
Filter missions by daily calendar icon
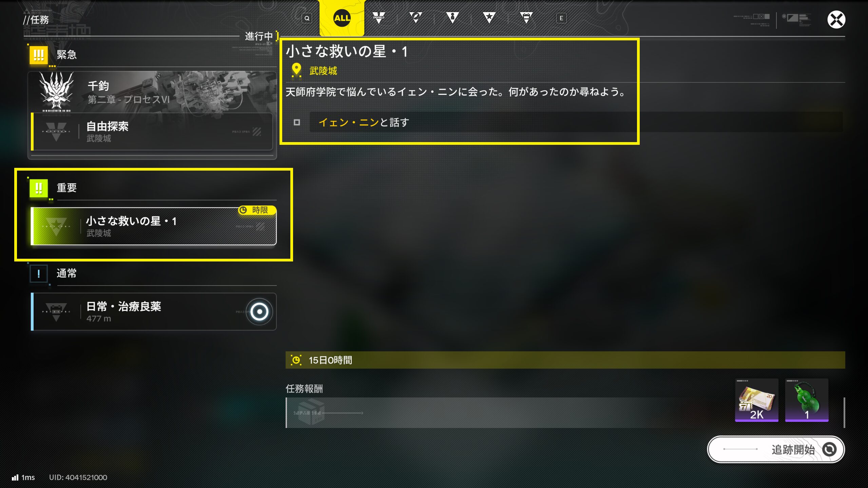(x=526, y=18)
